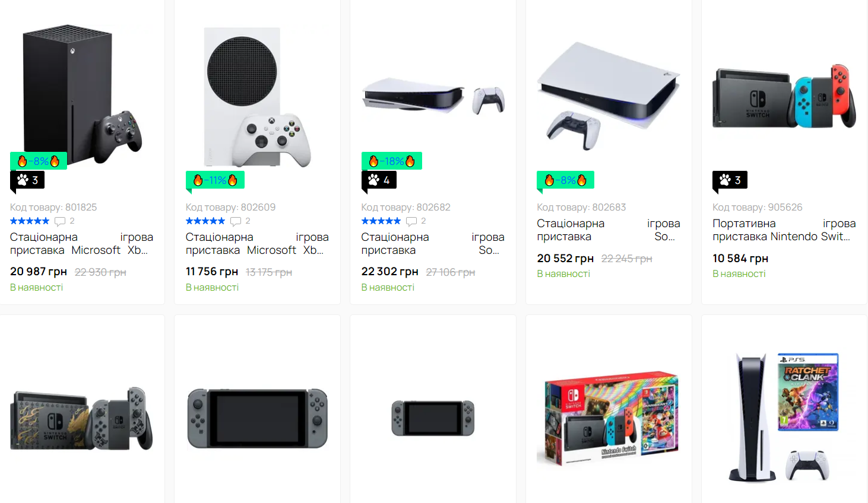The image size is (868, 503).
Task: Click the paw badge on the black Xbox
Action: 28,180
